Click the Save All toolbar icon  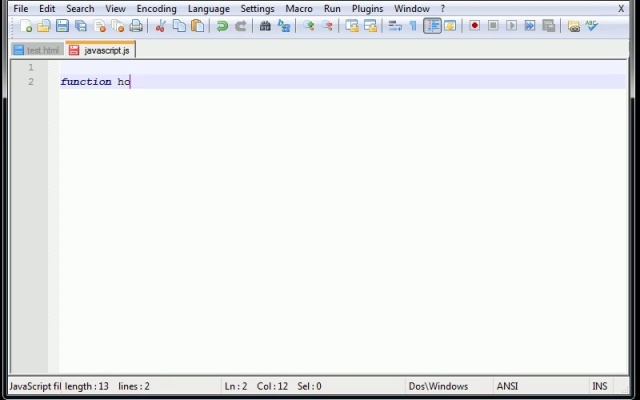pos(81,26)
